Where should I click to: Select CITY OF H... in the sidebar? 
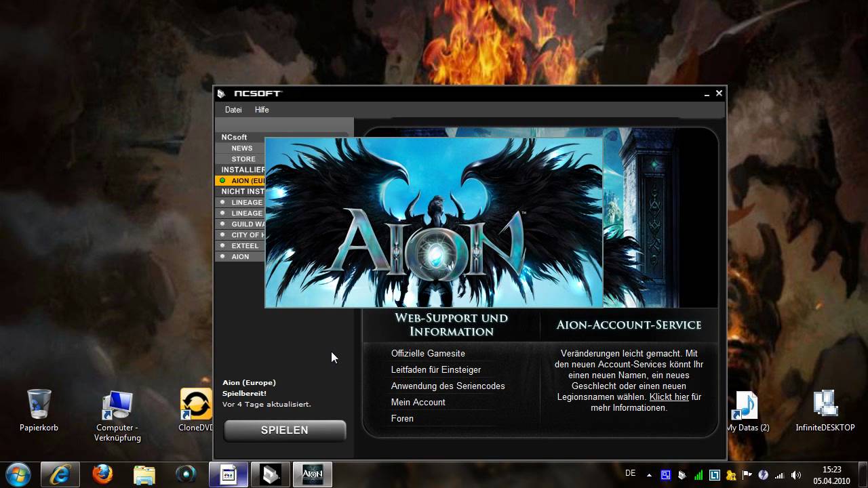(240, 235)
